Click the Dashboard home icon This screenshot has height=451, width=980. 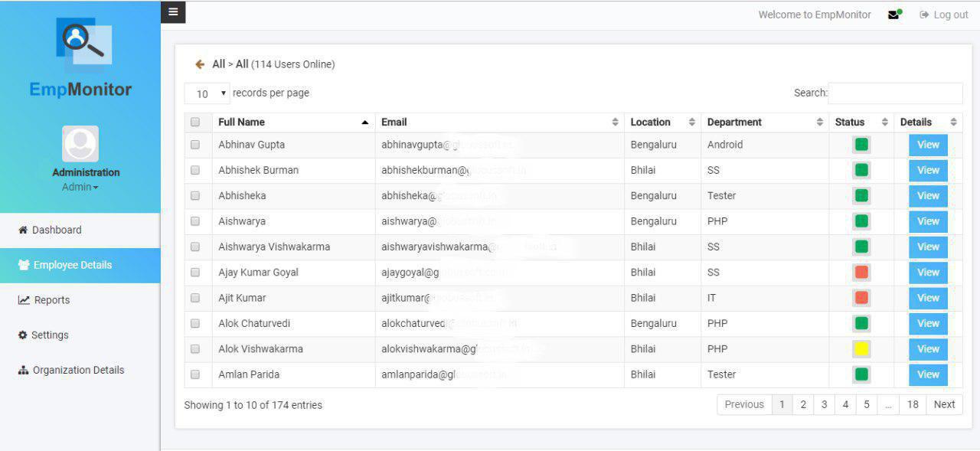click(x=23, y=230)
